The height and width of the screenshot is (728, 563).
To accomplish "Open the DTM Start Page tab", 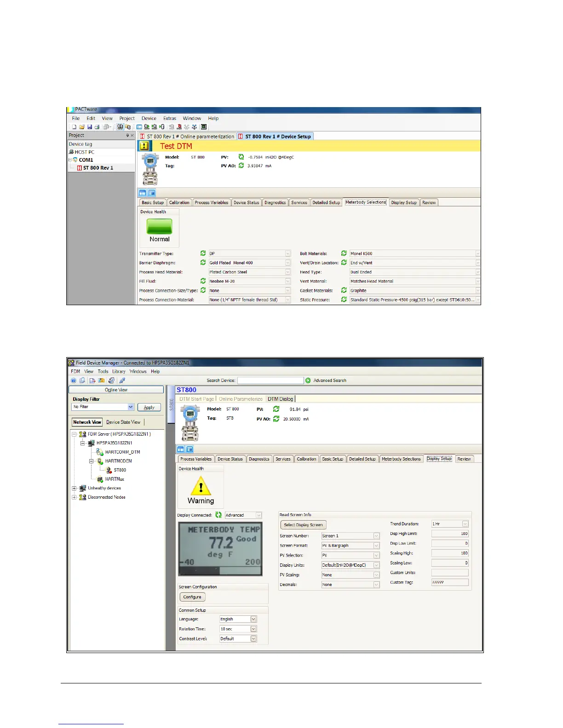I will coord(197,399).
